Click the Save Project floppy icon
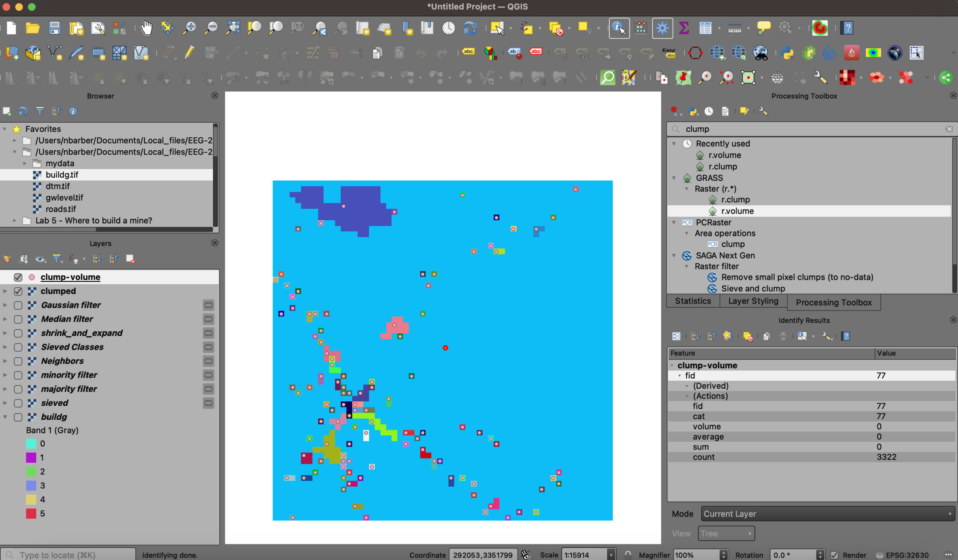Image resolution: width=958 pixels, height=560 pixels. pos(55,28)
